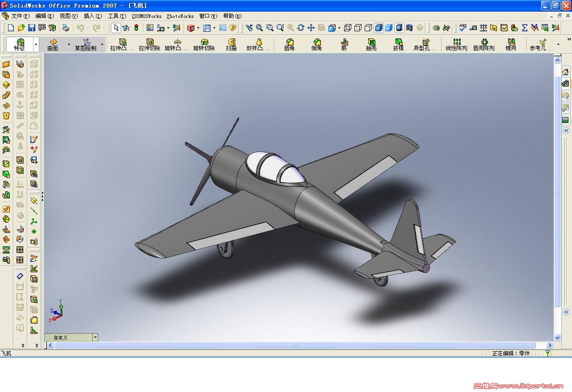Click Zoom to Fit magnifier icon

259,28
